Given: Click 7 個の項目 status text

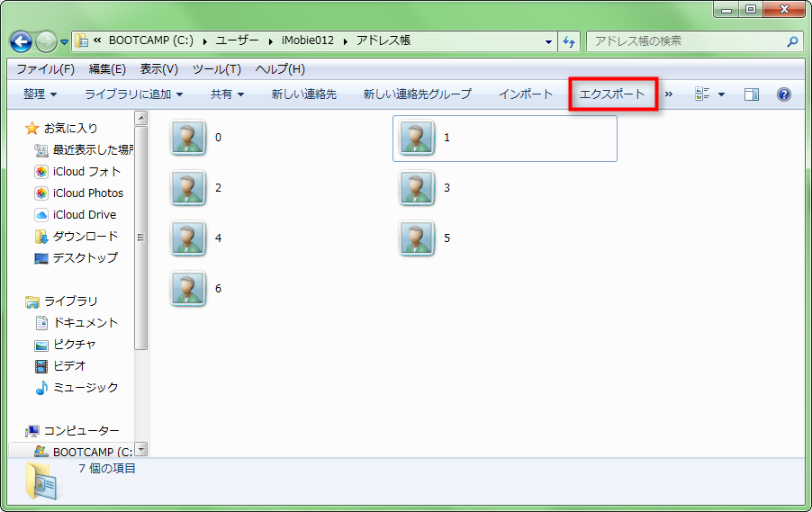Looking at the screenshot, I should click(107, 468).
